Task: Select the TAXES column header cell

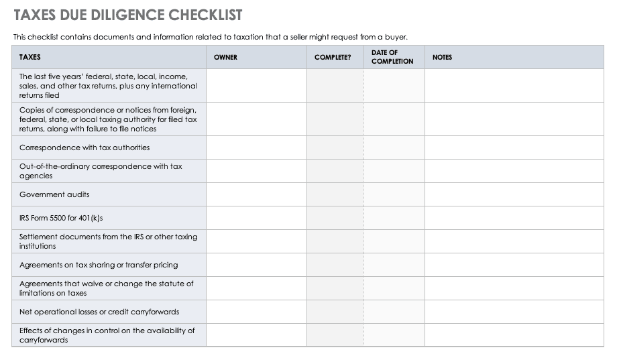Action: 109,57
